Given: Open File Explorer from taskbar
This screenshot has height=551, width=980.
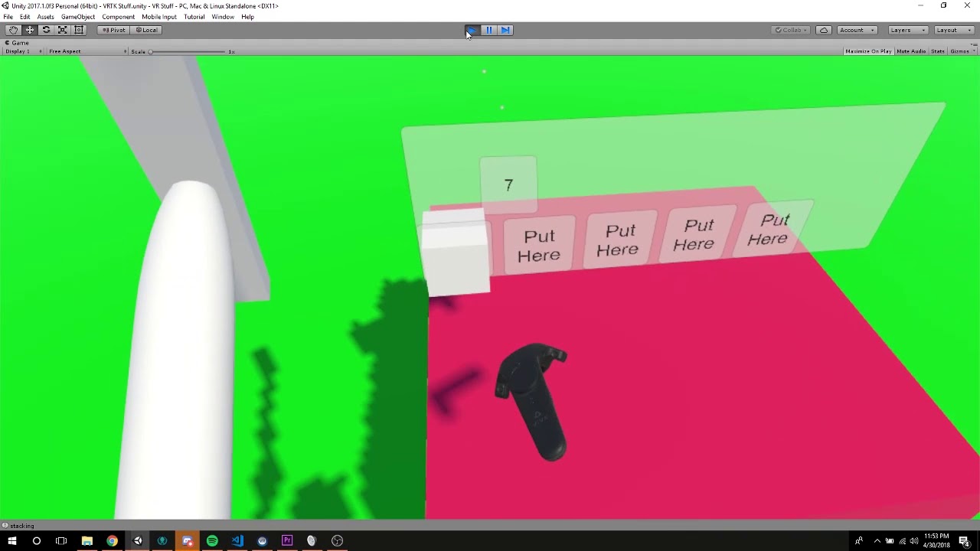Looking at the screenshot, I should coord(87,541).
